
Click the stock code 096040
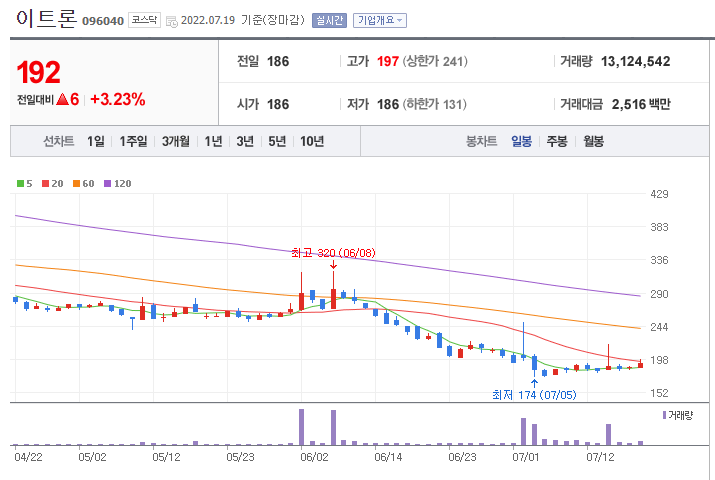[103, 21]
